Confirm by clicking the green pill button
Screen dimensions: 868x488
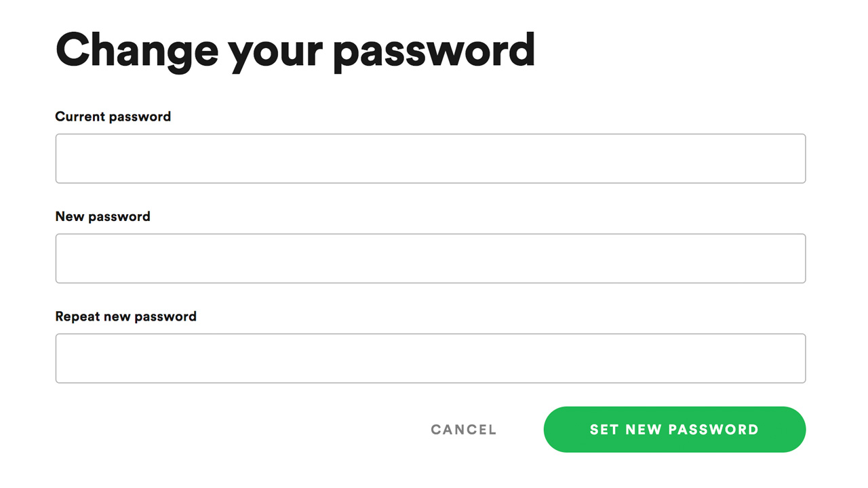674,430
